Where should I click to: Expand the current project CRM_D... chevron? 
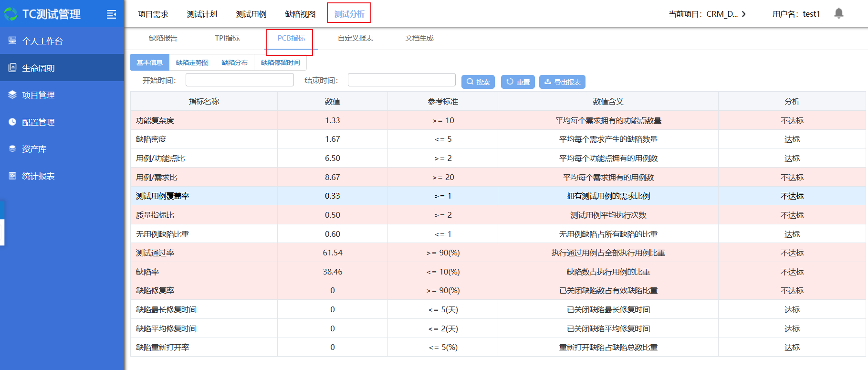(x=743, y=14)
